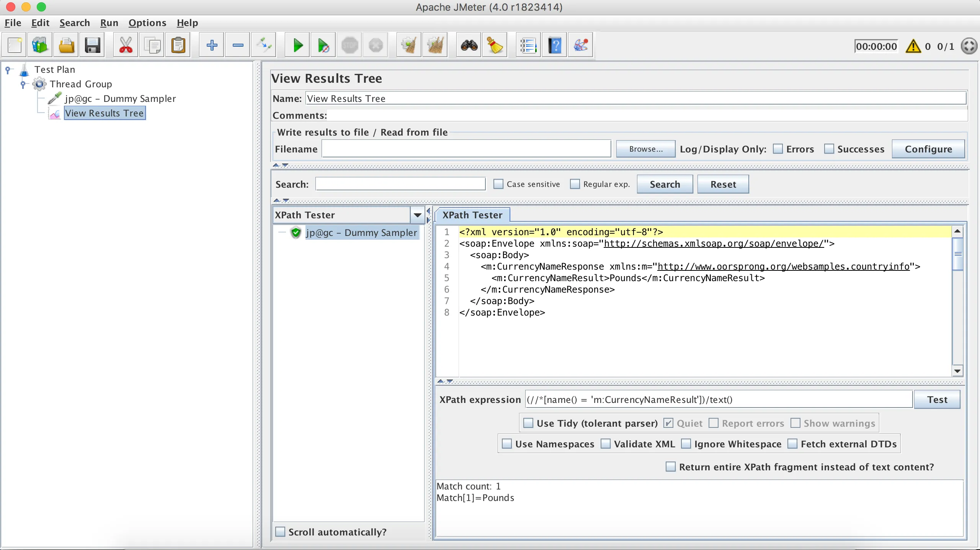Image resolution: width=980 pixels, height=550 pixels.
Task: Collapse the Test Plan tree node
Action: 8,69
